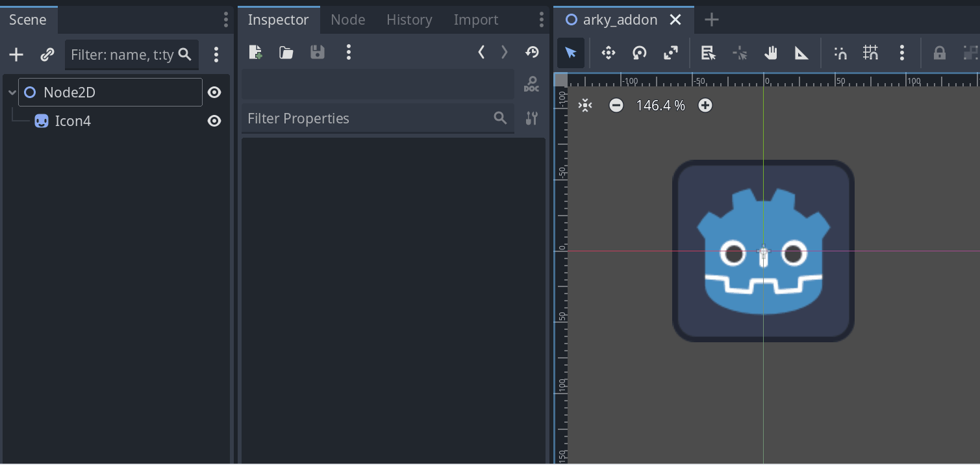The height and width of the screenshot is (465, 980).
Task: Switch to the History tab
Action: 409,19
